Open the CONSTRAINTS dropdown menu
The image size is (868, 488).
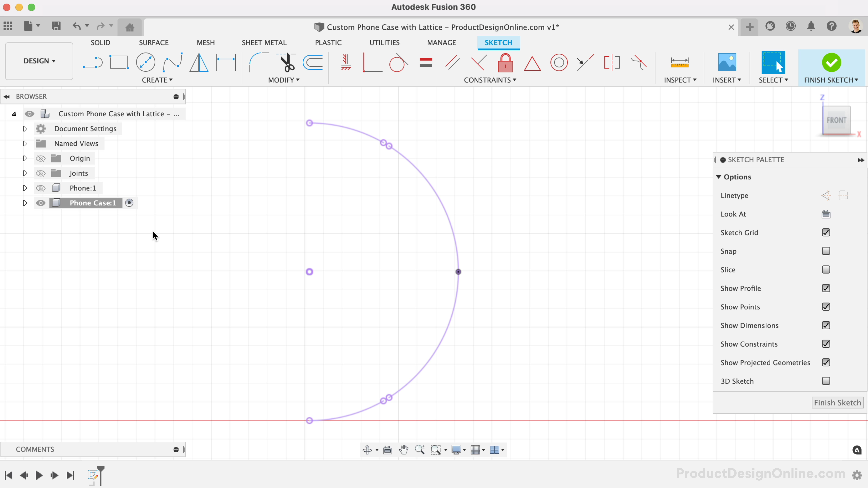click(x=490, y=80)
